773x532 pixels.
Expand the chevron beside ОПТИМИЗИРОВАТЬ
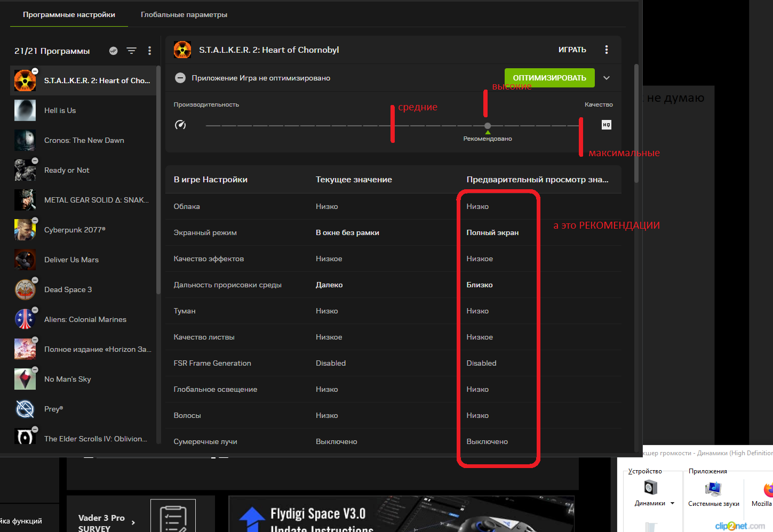[x=607, y=78]
